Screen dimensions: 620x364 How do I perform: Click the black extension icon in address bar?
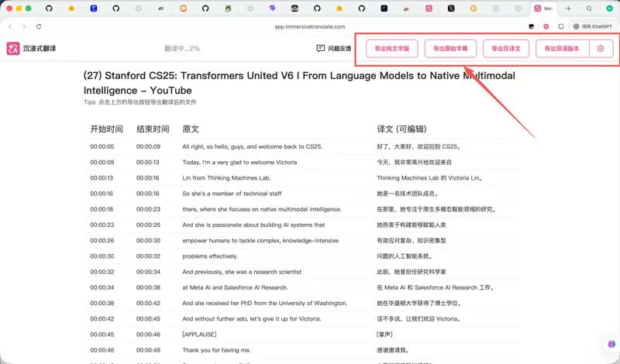click(532, 26)
